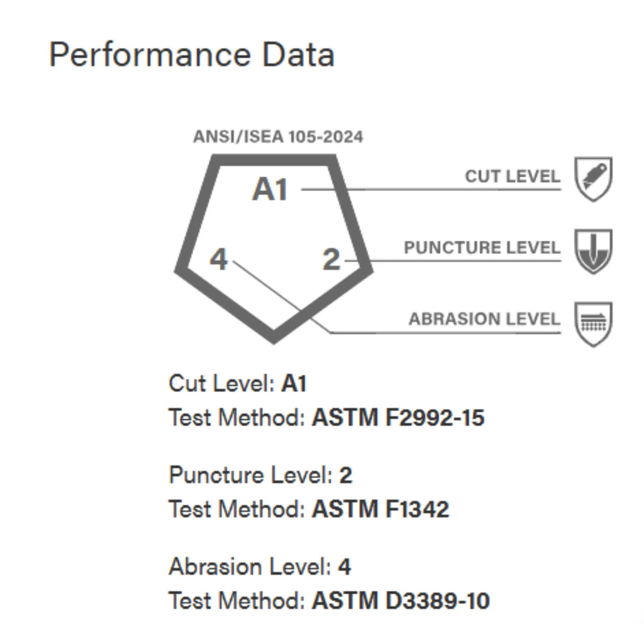Click the "Cut Level: A1" text line

point(237,383)
